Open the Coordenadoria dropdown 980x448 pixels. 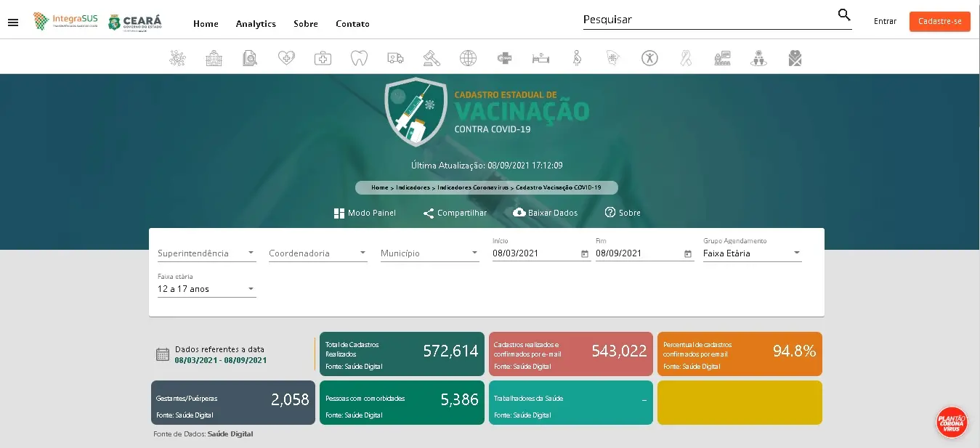317,253
